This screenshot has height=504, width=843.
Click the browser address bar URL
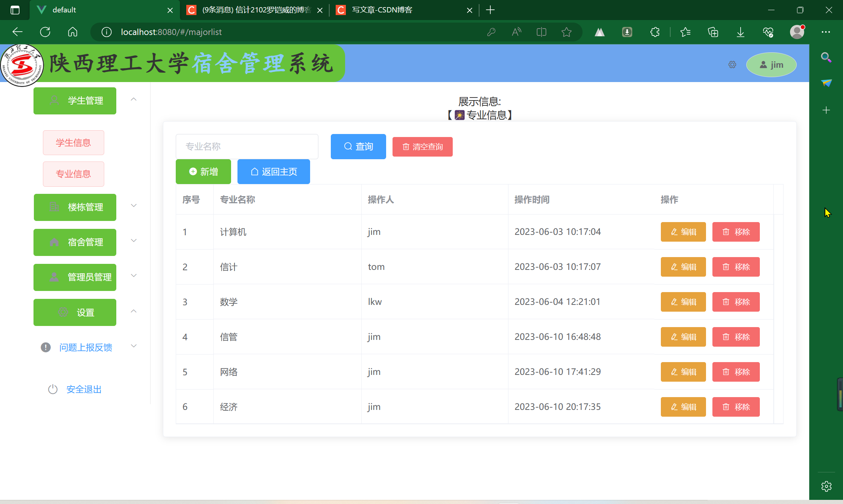click(171, 32)
